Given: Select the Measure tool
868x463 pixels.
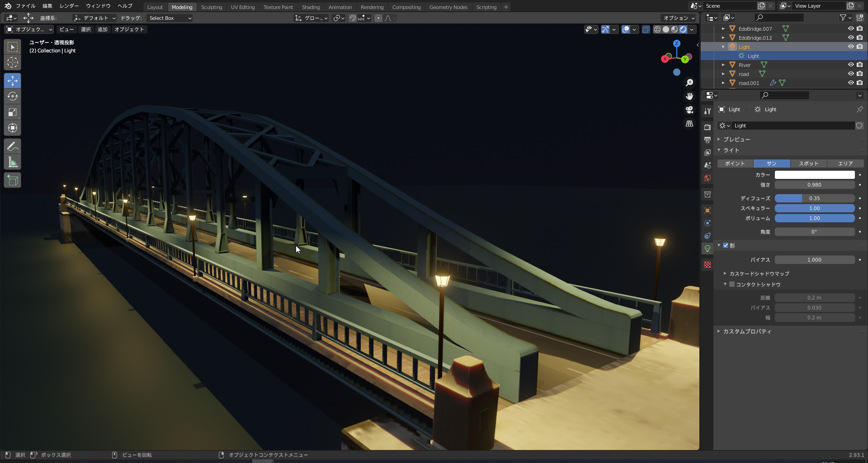Looking at the screenshot, I should tap(13, 162).
